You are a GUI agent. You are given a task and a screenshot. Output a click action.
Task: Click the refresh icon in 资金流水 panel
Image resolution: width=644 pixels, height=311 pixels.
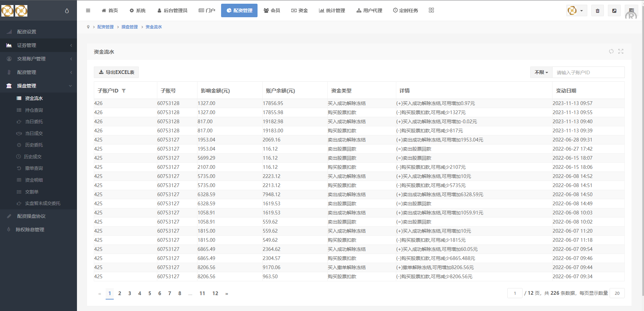click(x=611, y=51)
